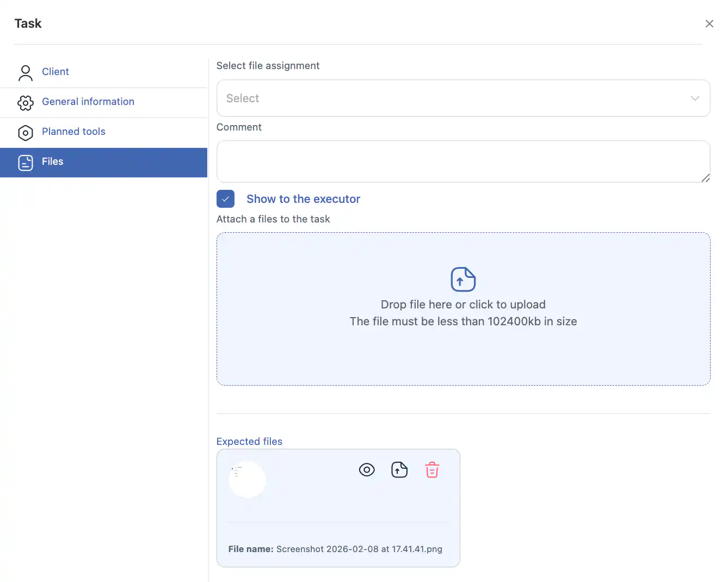Click the uploaded screenshot thumbnail
The height and width of the screenshot is (582, 728).
tap(247, 479)
